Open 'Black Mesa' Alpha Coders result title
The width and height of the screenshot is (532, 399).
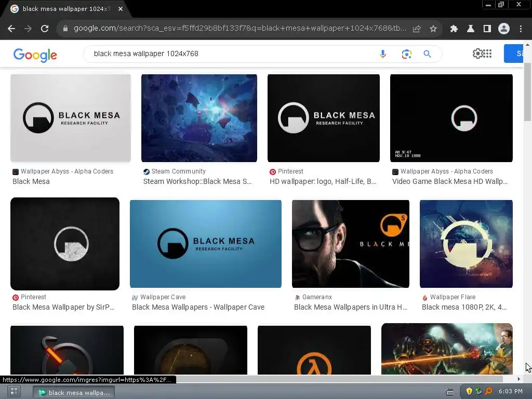(31, 181)
